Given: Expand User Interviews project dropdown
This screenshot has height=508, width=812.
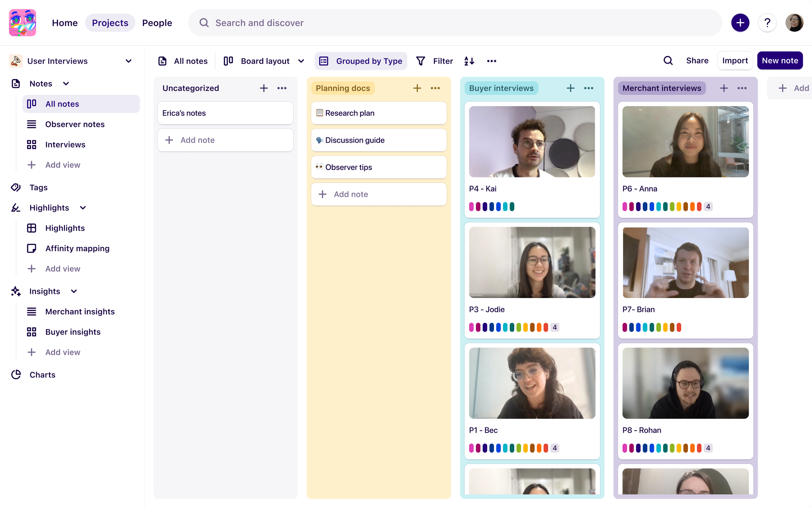Looking at the screenshot, I should [128, 61].
